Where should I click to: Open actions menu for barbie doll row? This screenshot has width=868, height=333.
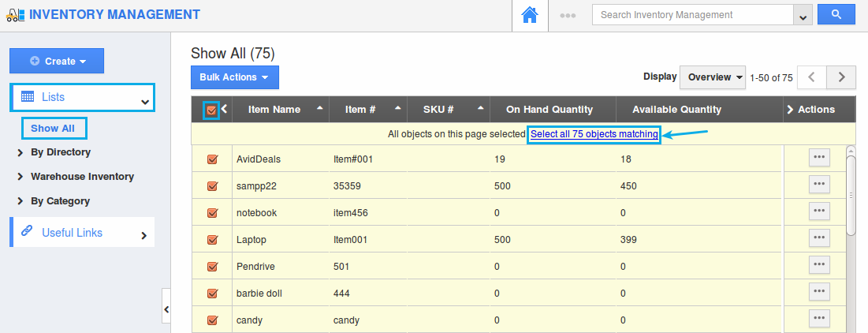pos(819,291)
